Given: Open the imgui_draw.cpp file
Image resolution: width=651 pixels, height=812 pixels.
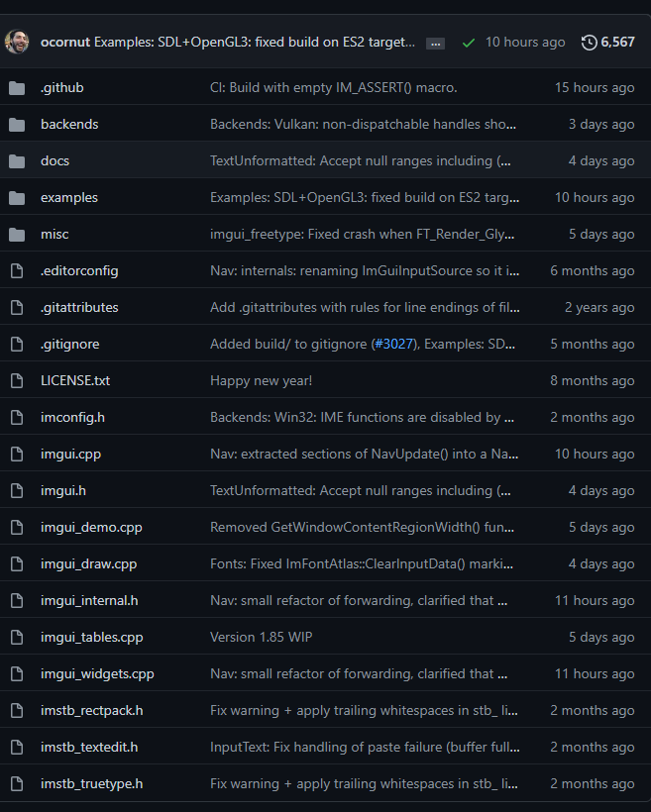Looking at the screenshot, I should [x=88, y=564].
